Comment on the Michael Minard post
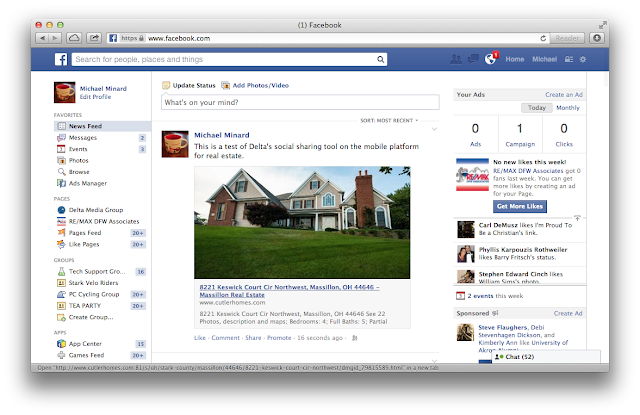 tap(225, 338)
